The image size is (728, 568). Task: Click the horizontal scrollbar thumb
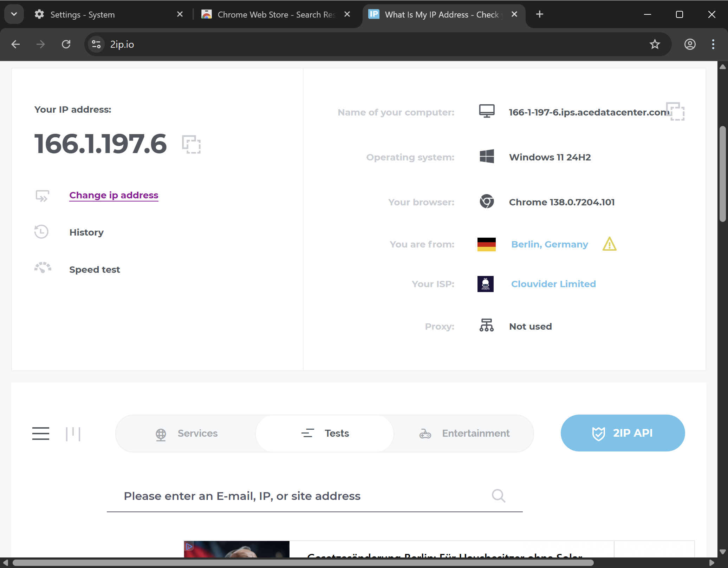pos(303,563)
